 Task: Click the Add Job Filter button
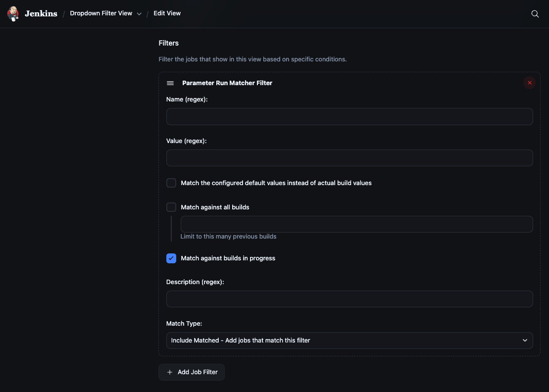(192, 372)
